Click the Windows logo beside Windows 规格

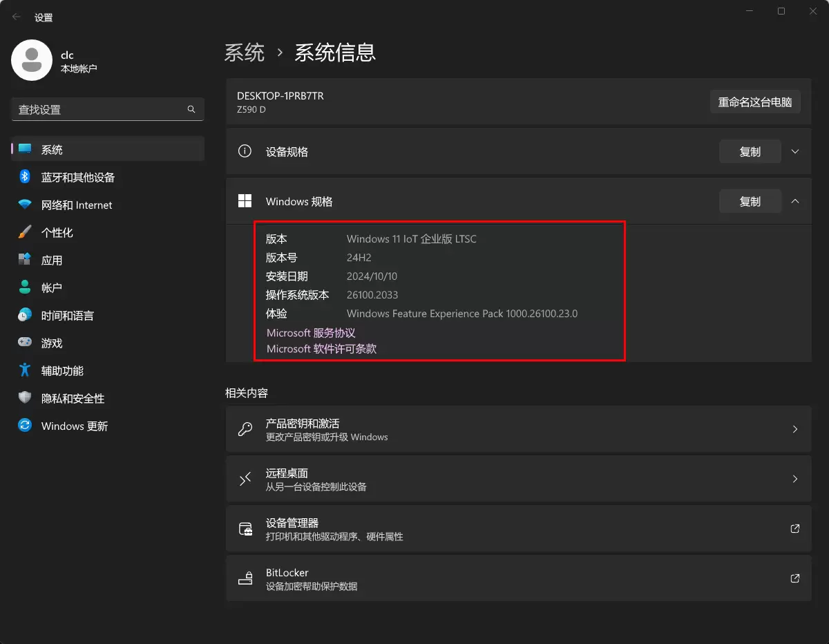click(x=245, y=201)
